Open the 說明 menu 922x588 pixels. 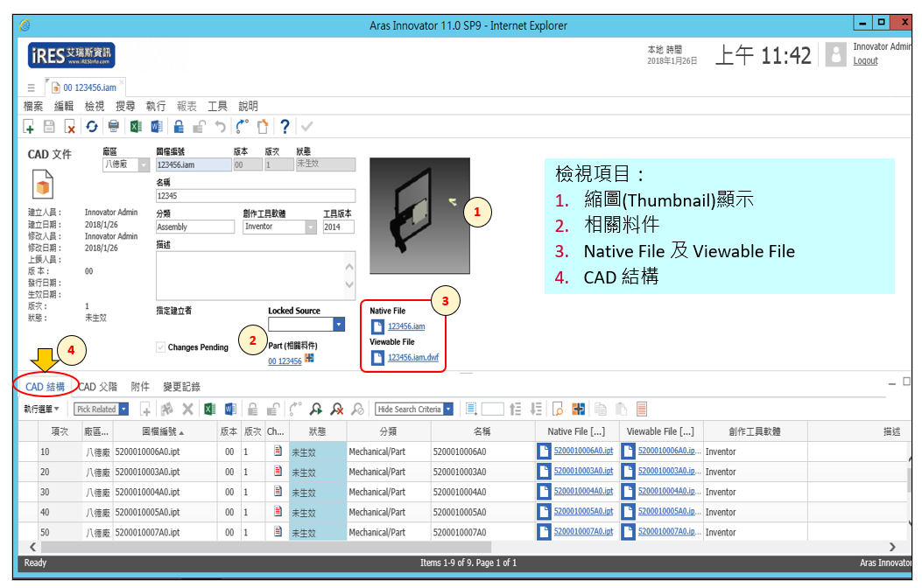(x=248, y=107)
